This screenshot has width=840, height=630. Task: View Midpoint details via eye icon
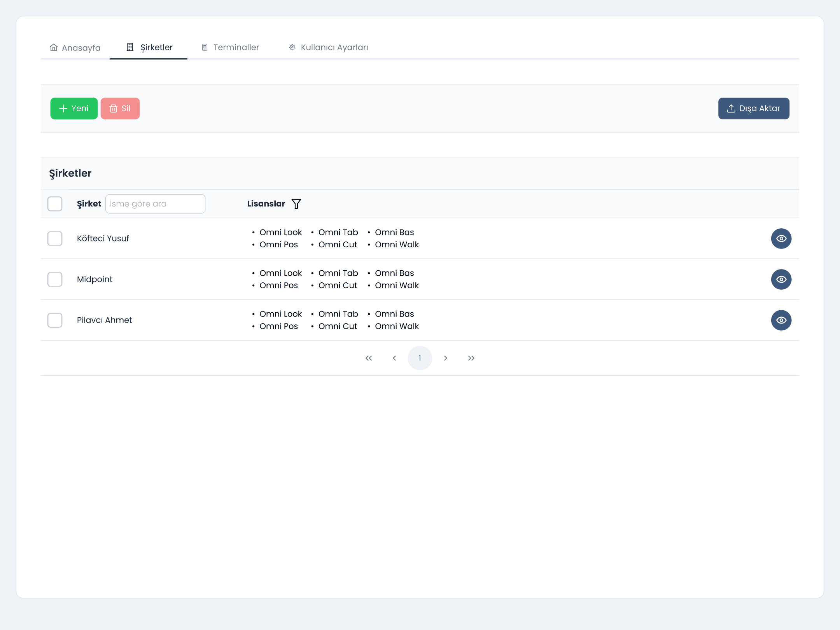click(x=781, y=279)
